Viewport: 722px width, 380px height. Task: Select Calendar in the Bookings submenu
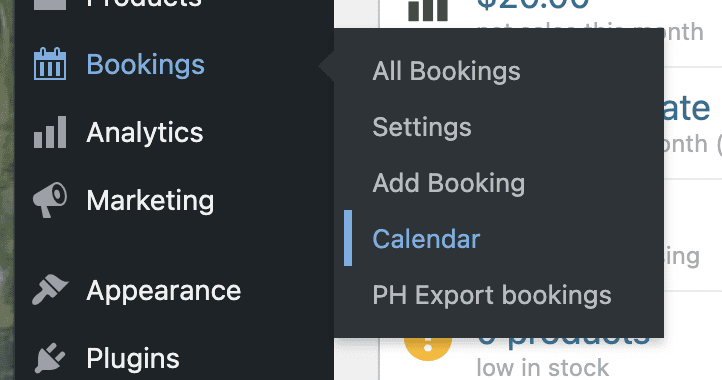(x=426, y=239)
